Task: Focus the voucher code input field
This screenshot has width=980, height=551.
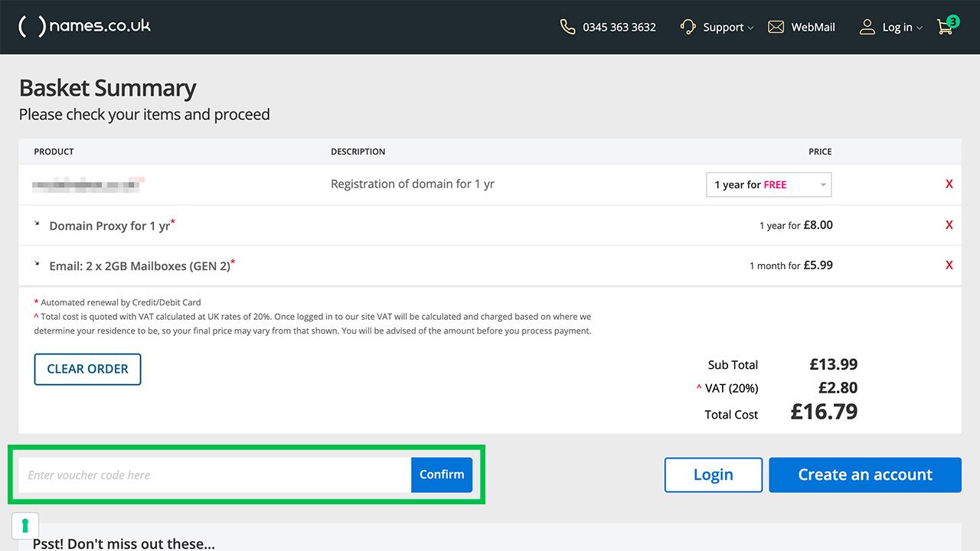Action: pos(215,474)
